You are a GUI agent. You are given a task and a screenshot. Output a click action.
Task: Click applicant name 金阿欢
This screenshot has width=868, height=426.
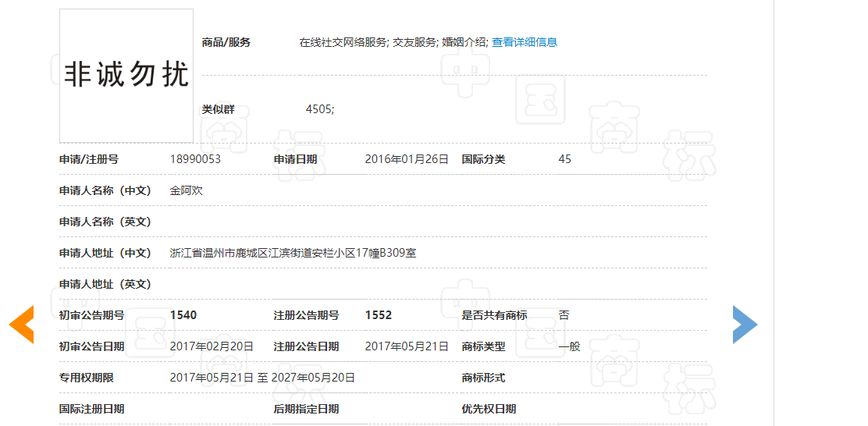coord(187,190)
